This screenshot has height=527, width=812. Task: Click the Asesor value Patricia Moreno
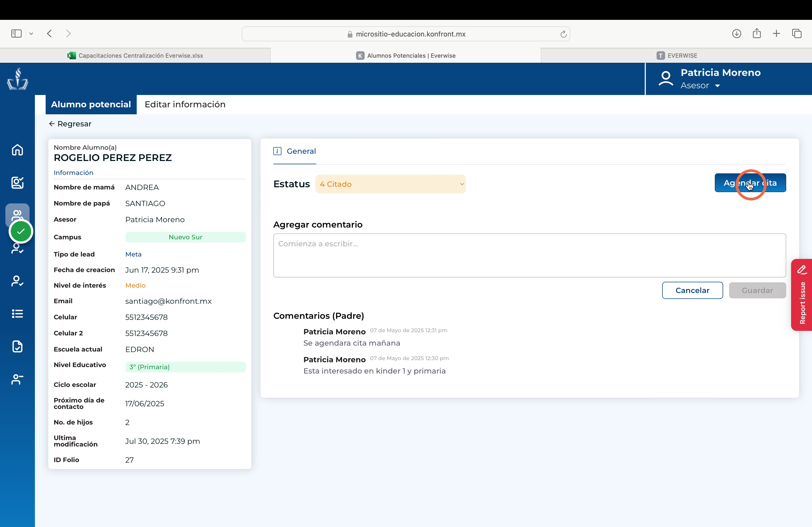click(x=155, y=219)
